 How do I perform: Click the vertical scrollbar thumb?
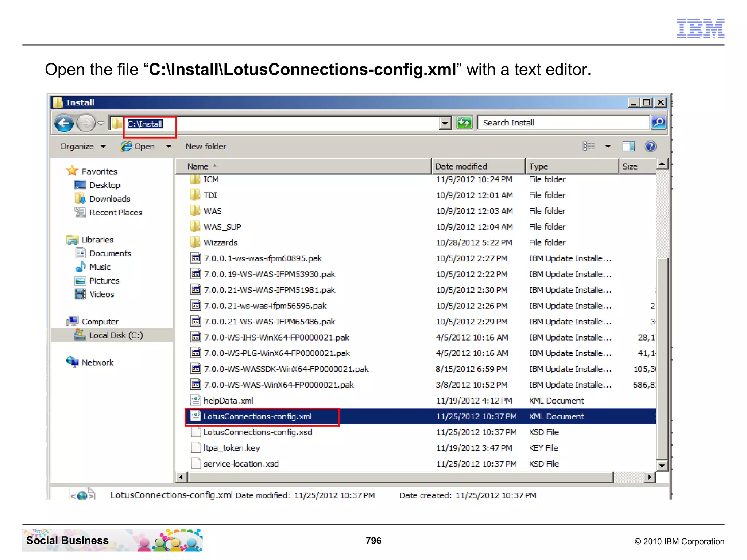(662, 358)
